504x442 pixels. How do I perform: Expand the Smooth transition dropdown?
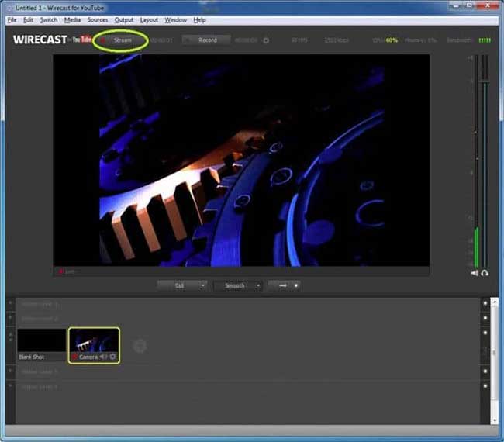coord(238,285)
